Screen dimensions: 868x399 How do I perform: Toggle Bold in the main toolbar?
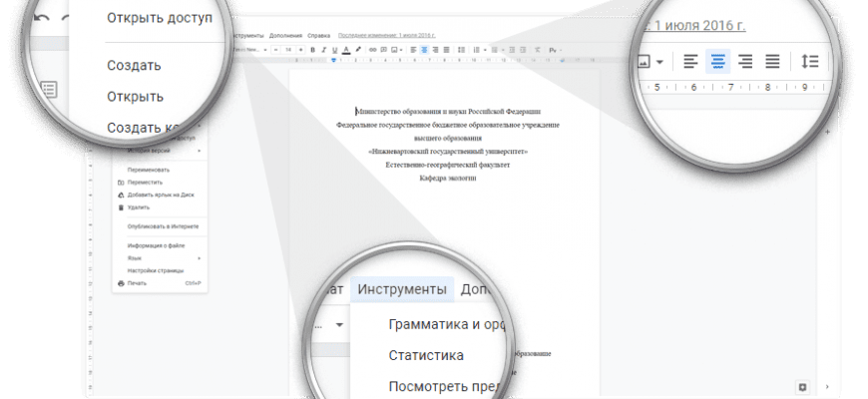pyautogui.click(x=312, y=50)
